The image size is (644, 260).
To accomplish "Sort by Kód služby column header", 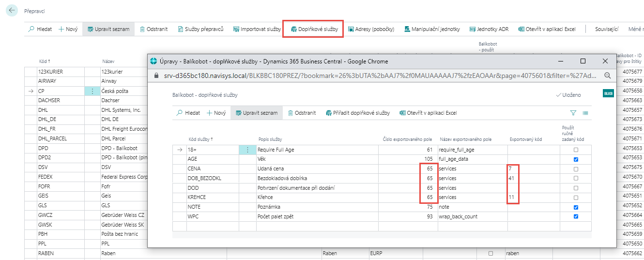I will click(200, 139).
